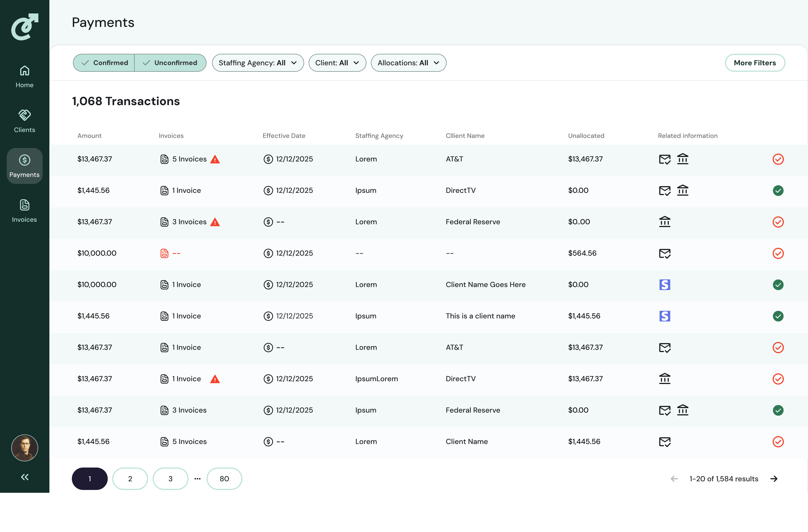The width and height of the screenshot is (808, 532).
Task: Click the warning triangle in the IpsumLorem row
Action: [x=215, y=379]
